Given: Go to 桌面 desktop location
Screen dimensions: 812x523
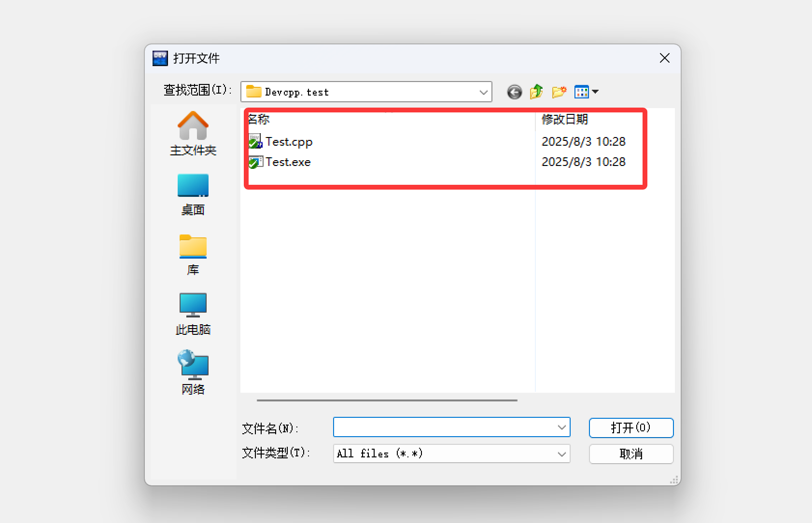Looking at the screenshot, I should coord(193,194).
